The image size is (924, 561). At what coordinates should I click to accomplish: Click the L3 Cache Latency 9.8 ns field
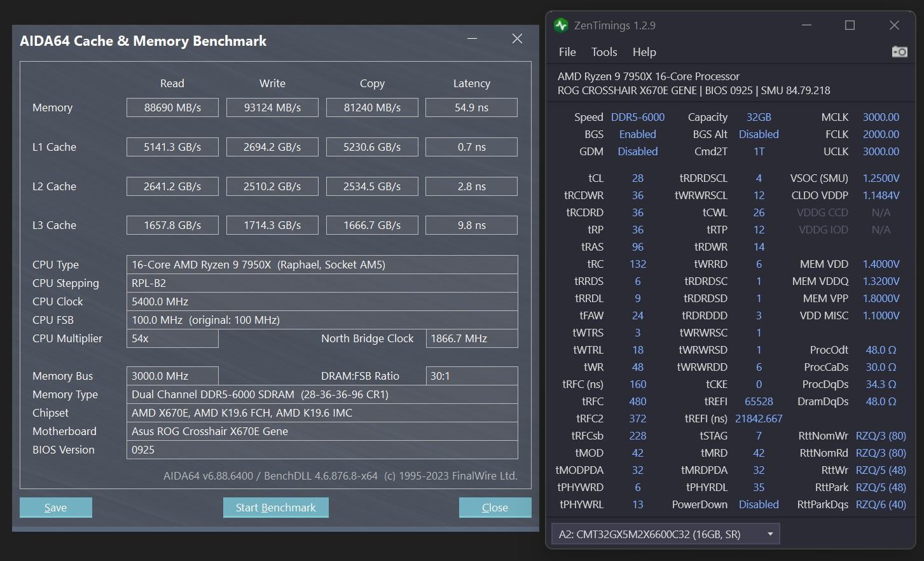click(x=471, y=225)
